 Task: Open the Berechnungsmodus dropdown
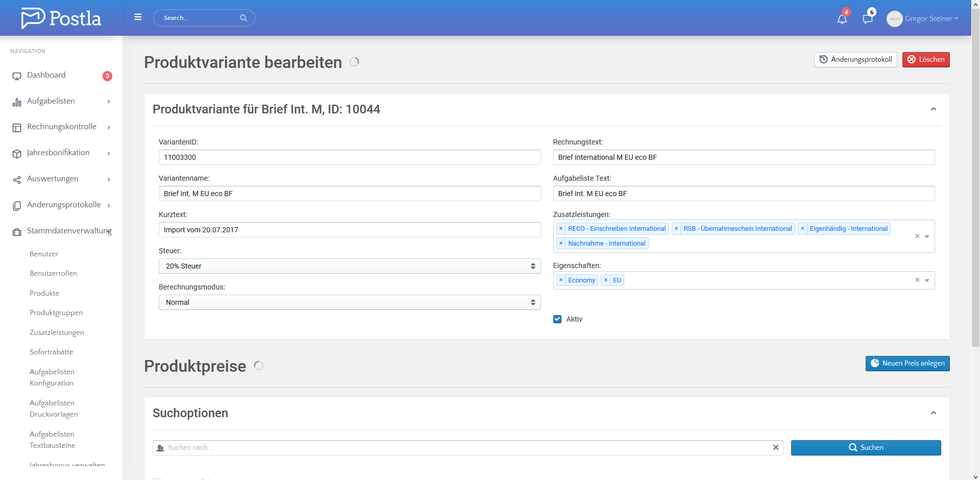point(349,302)
